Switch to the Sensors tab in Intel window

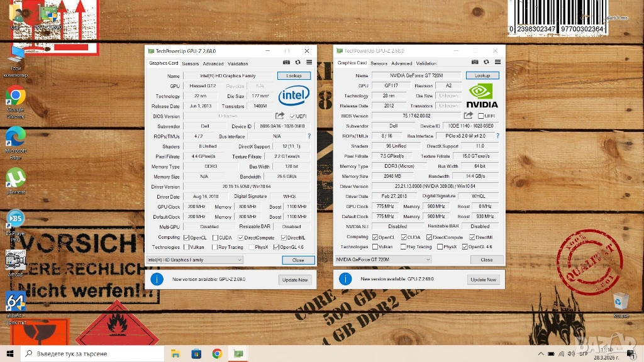click(191, 63)
